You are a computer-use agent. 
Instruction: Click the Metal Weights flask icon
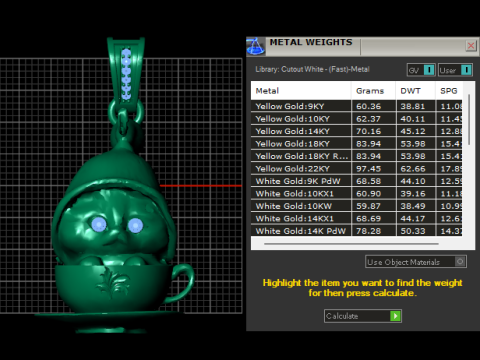[x=256, y=46]
